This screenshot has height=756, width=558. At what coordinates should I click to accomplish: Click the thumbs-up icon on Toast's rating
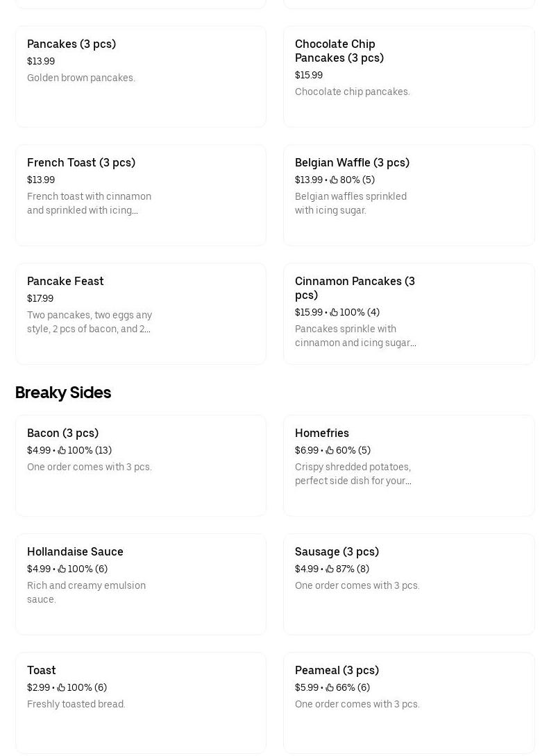point(60,687)
